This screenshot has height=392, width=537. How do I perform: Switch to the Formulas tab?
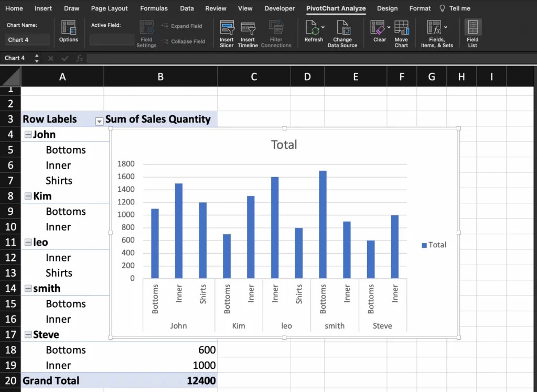pyautogui.click(x=154, y=8)
